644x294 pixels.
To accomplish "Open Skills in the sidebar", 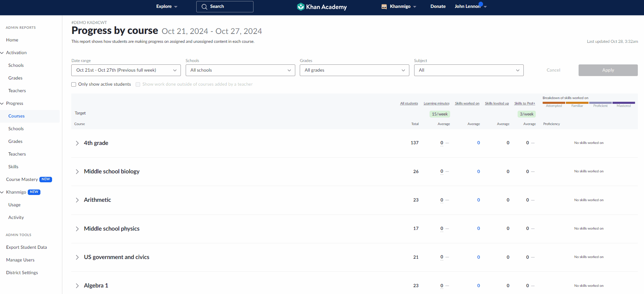I will click(13, 167).
